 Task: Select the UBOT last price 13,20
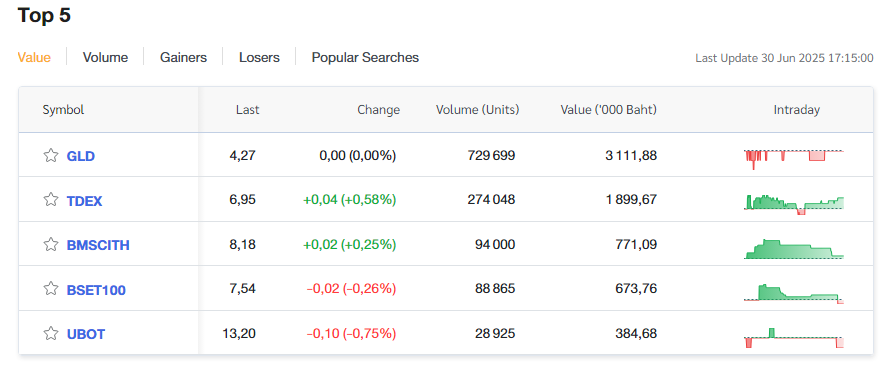click(x=239, y=333)
